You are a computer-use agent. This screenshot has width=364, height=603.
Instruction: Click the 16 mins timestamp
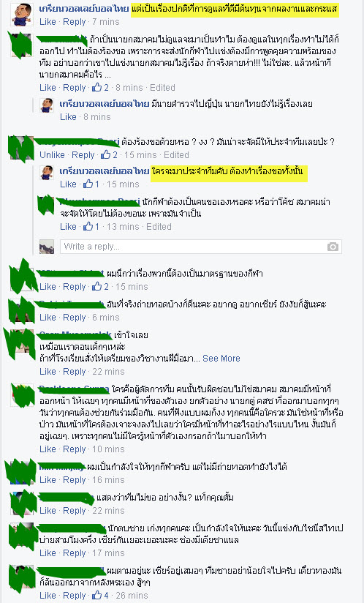108,480
